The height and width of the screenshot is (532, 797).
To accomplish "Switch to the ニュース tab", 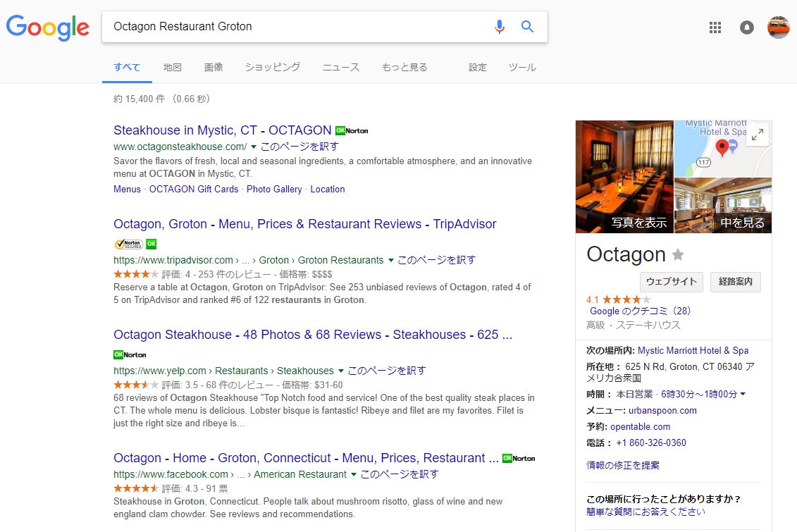I will click(x=341, y=67).
